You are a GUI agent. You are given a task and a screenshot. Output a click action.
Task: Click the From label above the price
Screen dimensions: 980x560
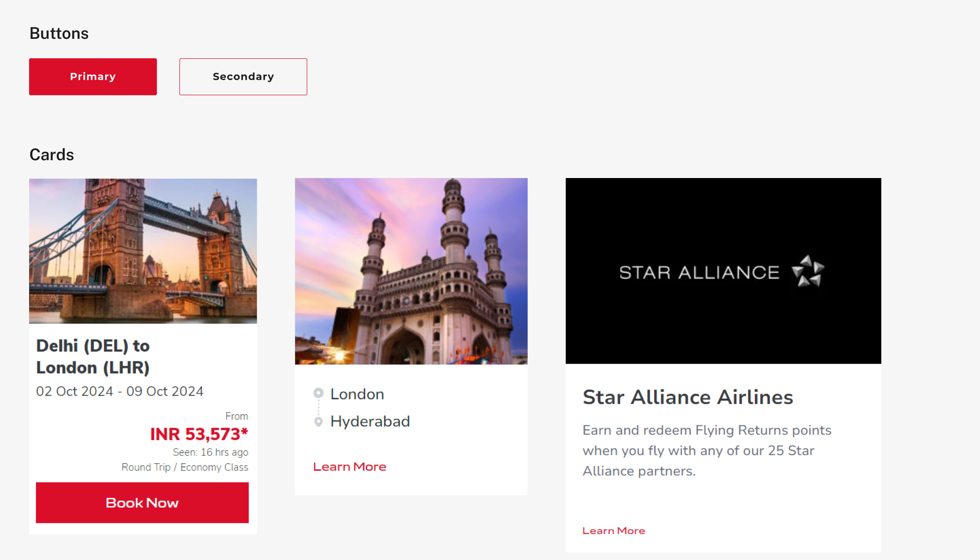click(237, 416)
